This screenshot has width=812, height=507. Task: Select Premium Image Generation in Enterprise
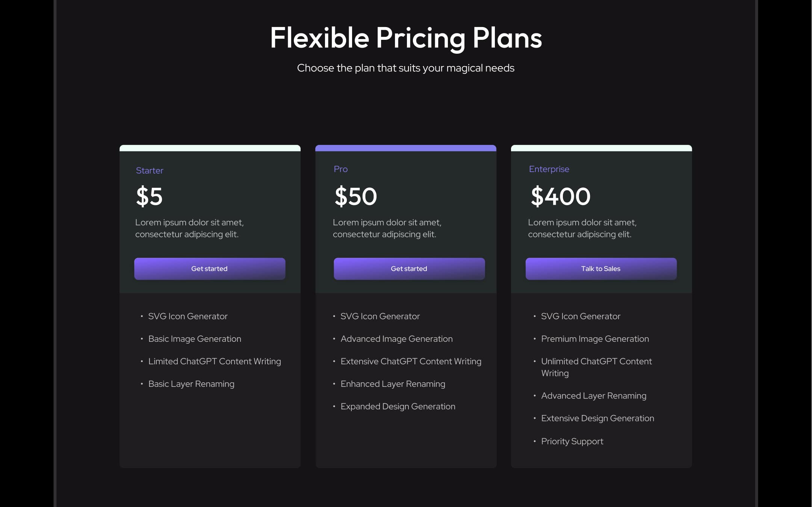pyautogui.click(x=595, y=339)
